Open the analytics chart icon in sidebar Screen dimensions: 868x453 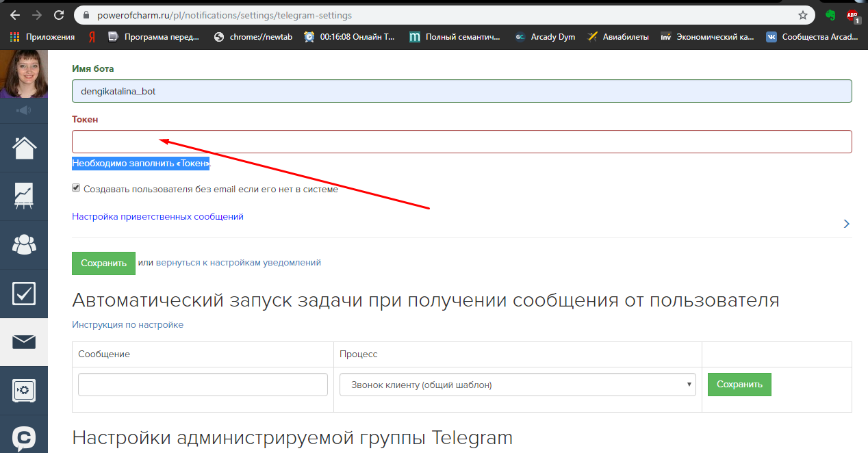(x=24, y=196)
